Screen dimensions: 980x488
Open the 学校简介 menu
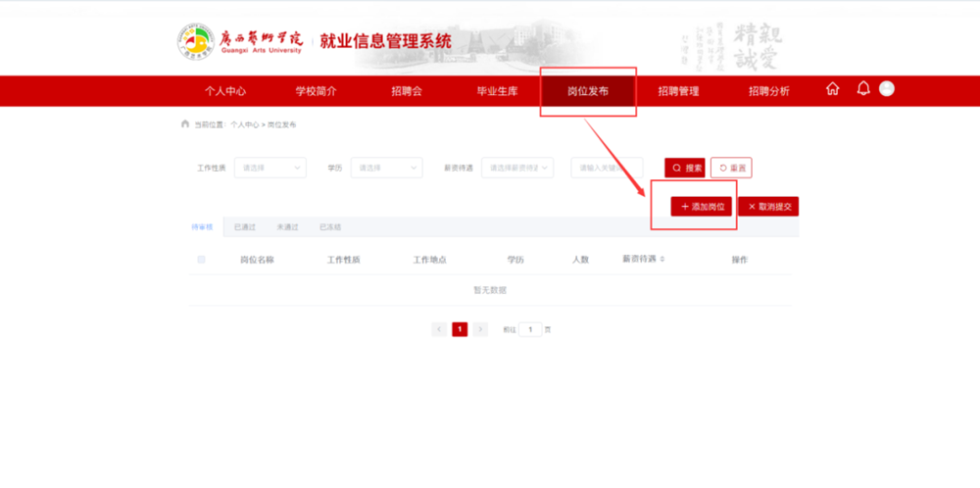click(317, 91)
